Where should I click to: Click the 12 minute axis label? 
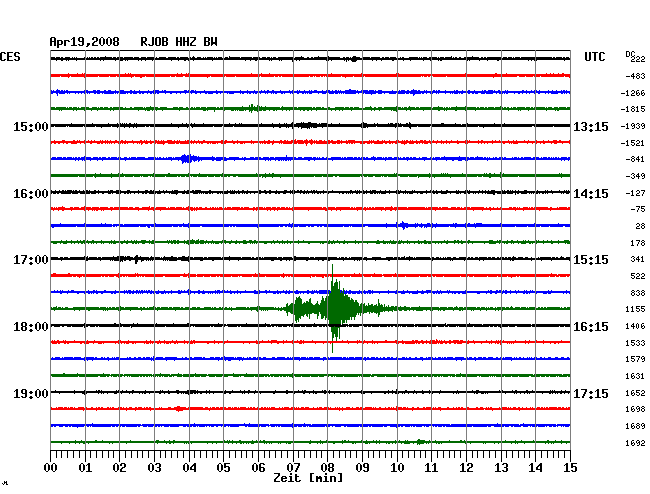click(466, 467)
